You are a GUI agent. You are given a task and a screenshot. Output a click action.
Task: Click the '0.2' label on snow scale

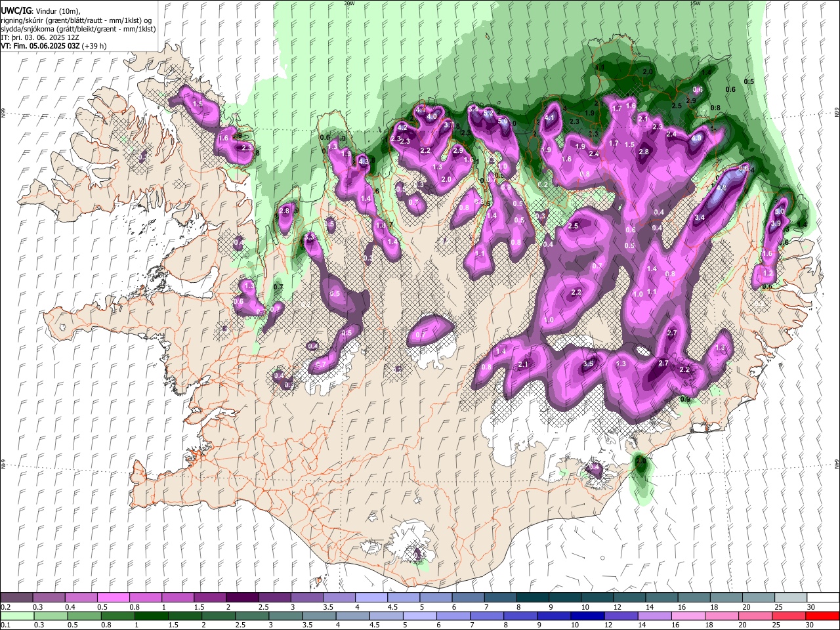point(5,607)
